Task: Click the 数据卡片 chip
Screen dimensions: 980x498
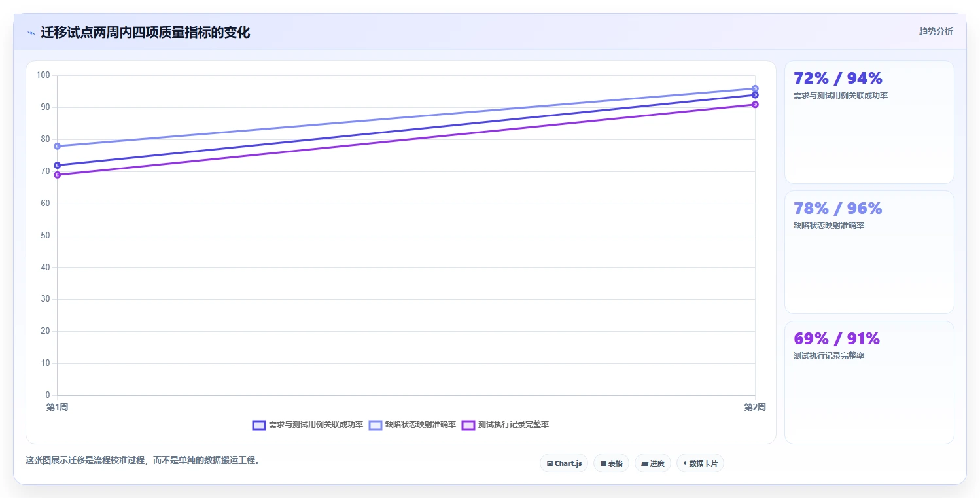Action: [700, 463]
